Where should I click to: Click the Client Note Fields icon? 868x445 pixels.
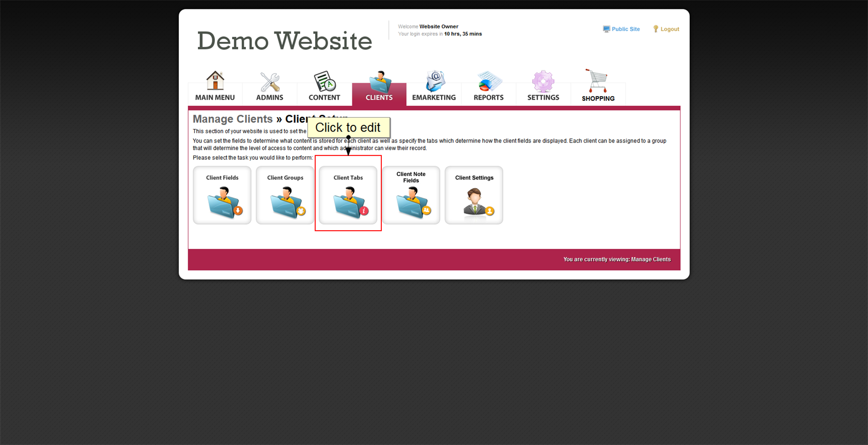[412, 203]
